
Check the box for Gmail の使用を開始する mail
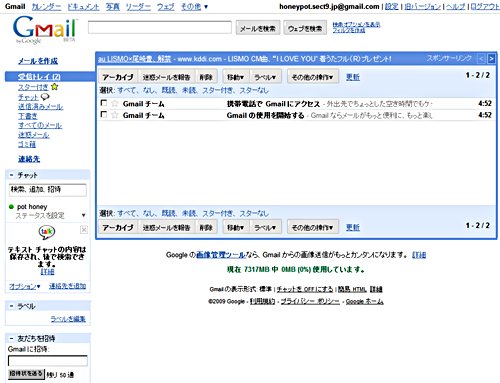point(104,115)
